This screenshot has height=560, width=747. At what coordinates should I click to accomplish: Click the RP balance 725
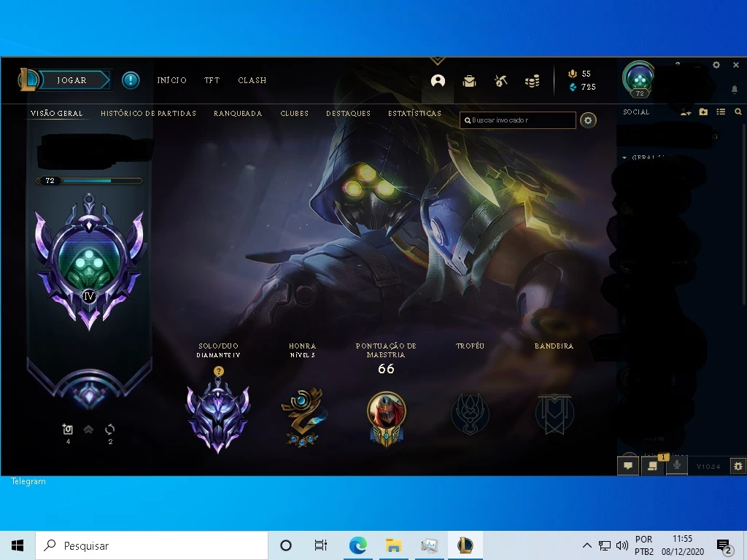tap(583, 87)
